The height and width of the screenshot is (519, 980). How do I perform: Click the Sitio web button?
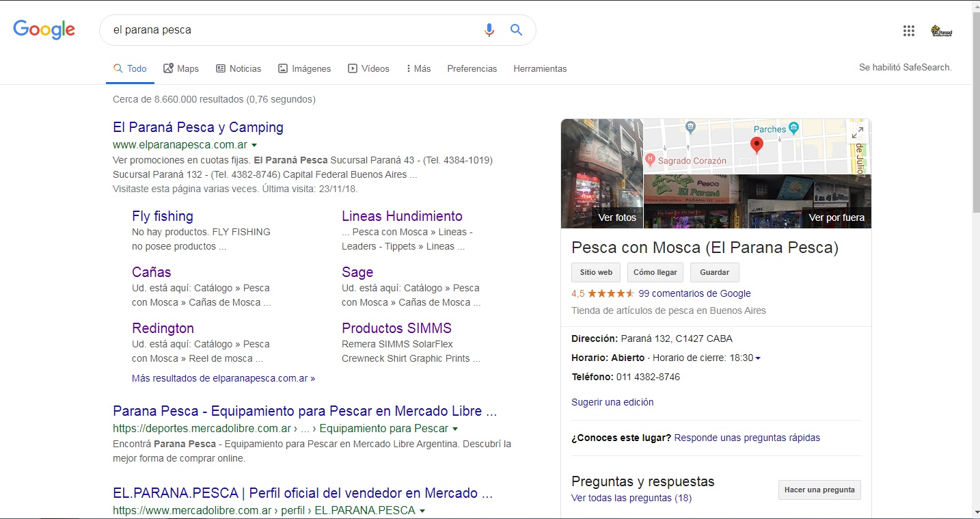pos(596,272)
